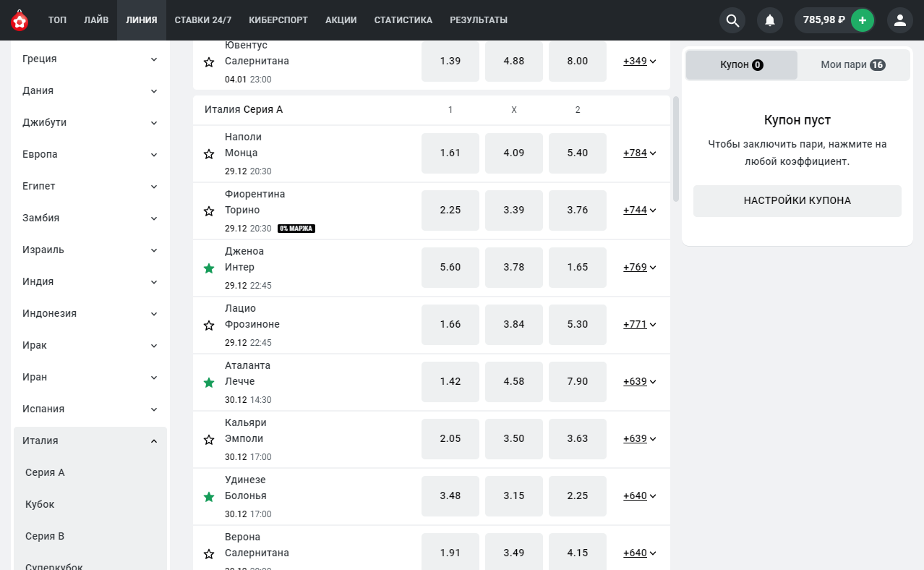Click the green plus deposit icon
Viewport: 924px width, 570px height.
(x=862, y=20)
